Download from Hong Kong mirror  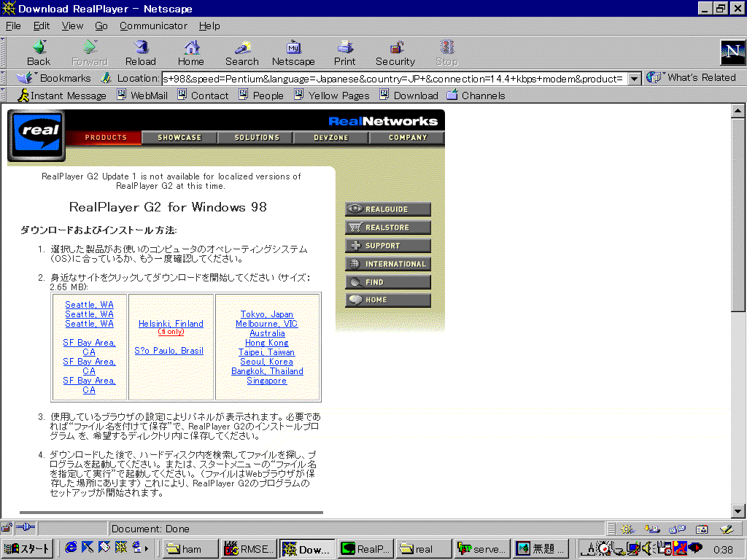267,343
